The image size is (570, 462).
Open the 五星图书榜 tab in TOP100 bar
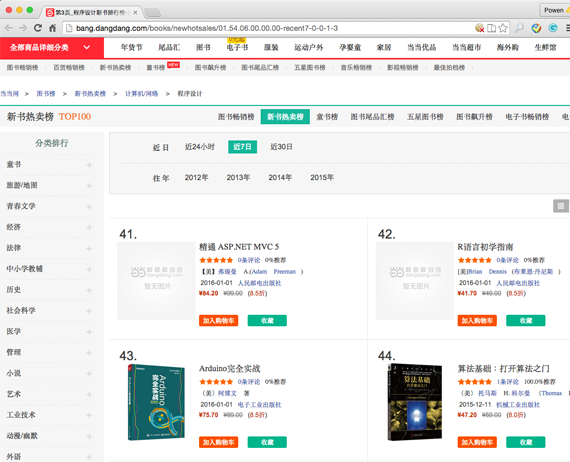click(425, 117)
